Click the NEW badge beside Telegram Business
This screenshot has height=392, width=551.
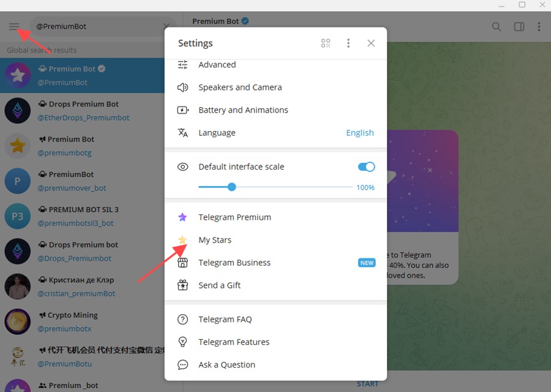pyautogui.click(x=367, y=263)
